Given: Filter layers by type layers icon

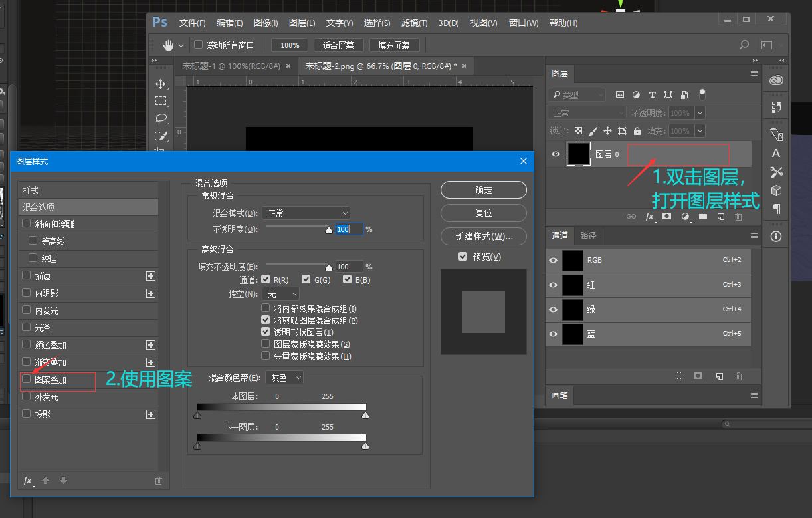Looking at the screenshot, I should tap(652, 95).
